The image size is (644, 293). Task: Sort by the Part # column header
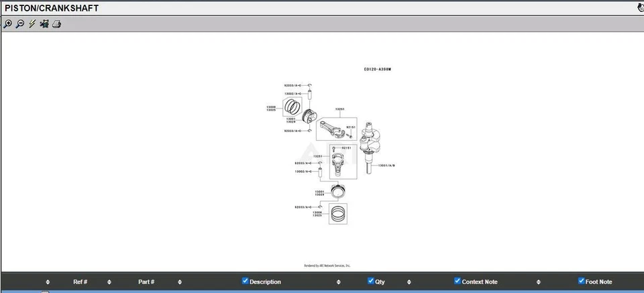tap(146, 282)
